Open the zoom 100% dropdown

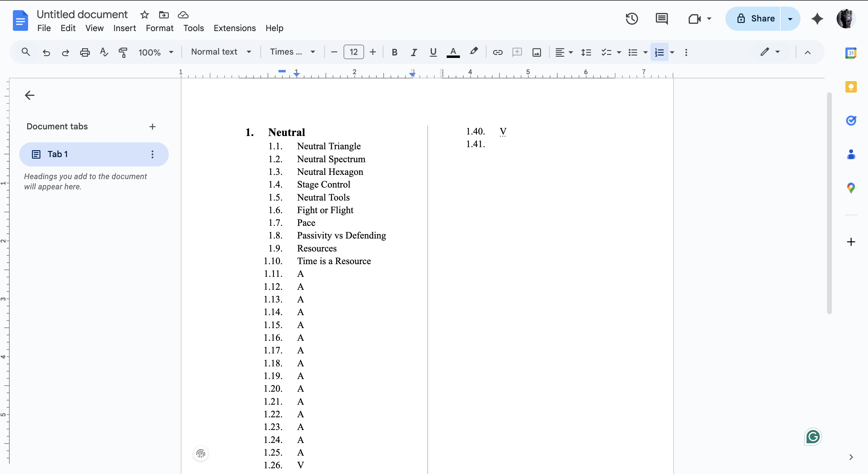156,52
